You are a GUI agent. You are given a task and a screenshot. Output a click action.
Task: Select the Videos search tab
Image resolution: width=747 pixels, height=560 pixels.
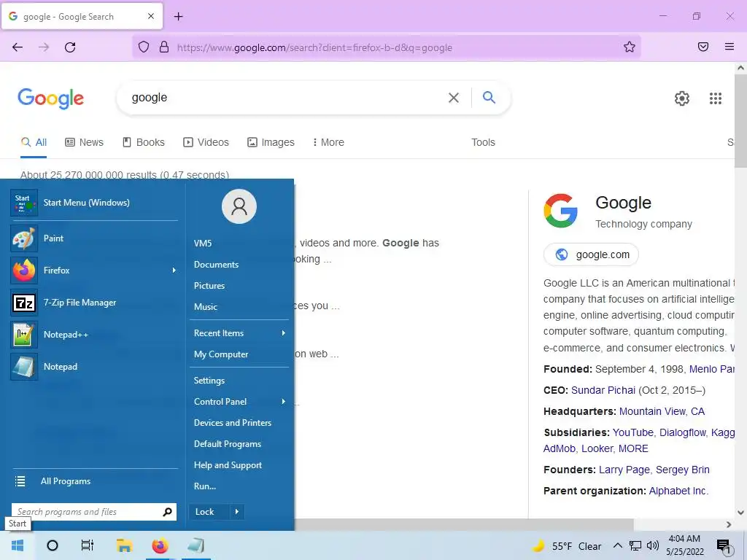pos(206,142)
